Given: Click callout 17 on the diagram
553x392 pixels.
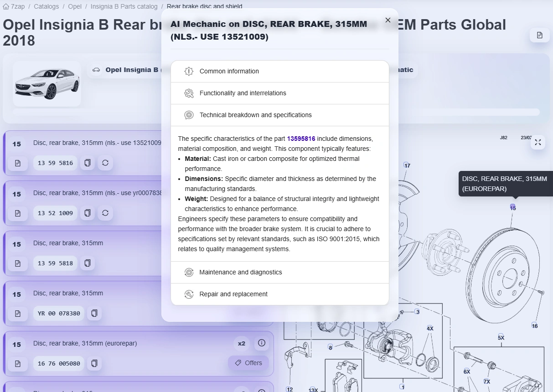Looking at the screenshot, I should click(407, 165).
